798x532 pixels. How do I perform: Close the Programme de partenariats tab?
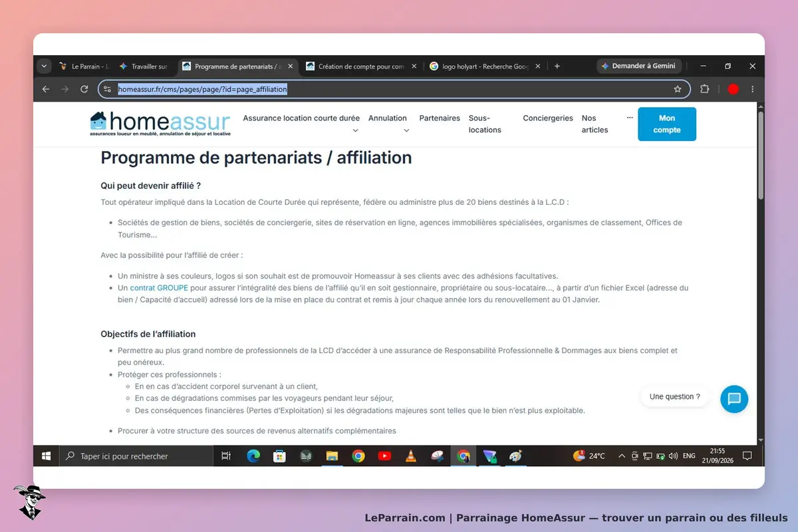click(290, 66)
